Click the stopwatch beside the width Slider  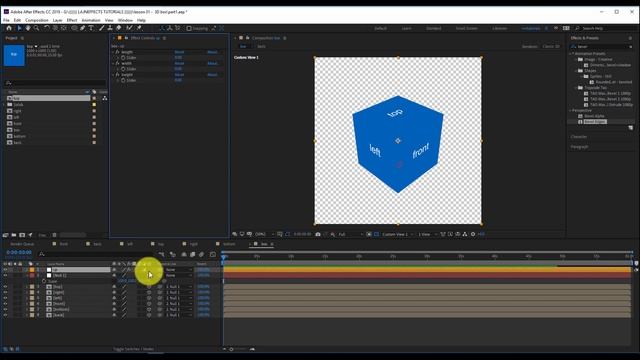tap(123, 69)
